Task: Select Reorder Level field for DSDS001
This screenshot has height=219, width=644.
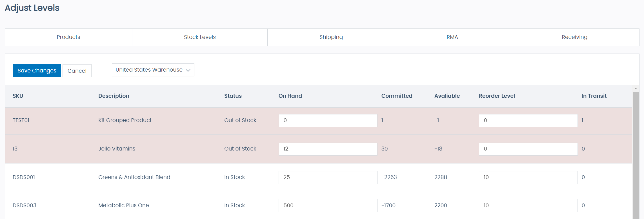Action: coord(528,177)
